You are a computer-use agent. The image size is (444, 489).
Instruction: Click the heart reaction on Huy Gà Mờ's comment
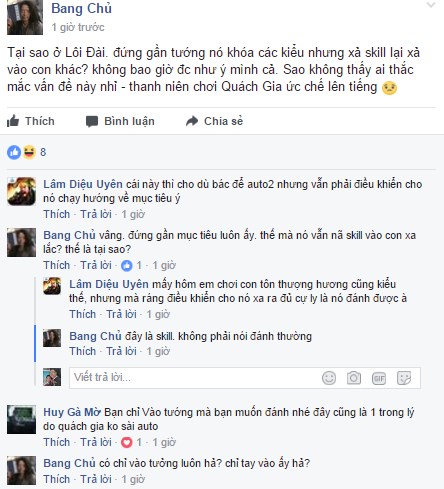(x=127, y=442)
